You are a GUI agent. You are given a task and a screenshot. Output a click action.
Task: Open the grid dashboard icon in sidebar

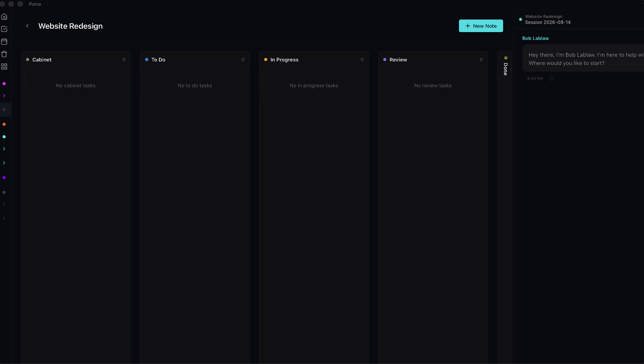4,67
